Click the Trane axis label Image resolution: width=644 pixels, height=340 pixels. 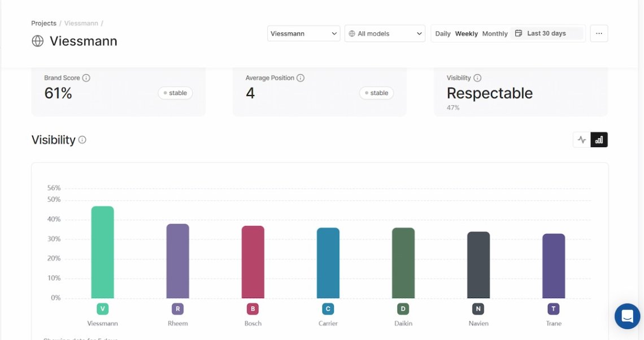click(554, 324)
